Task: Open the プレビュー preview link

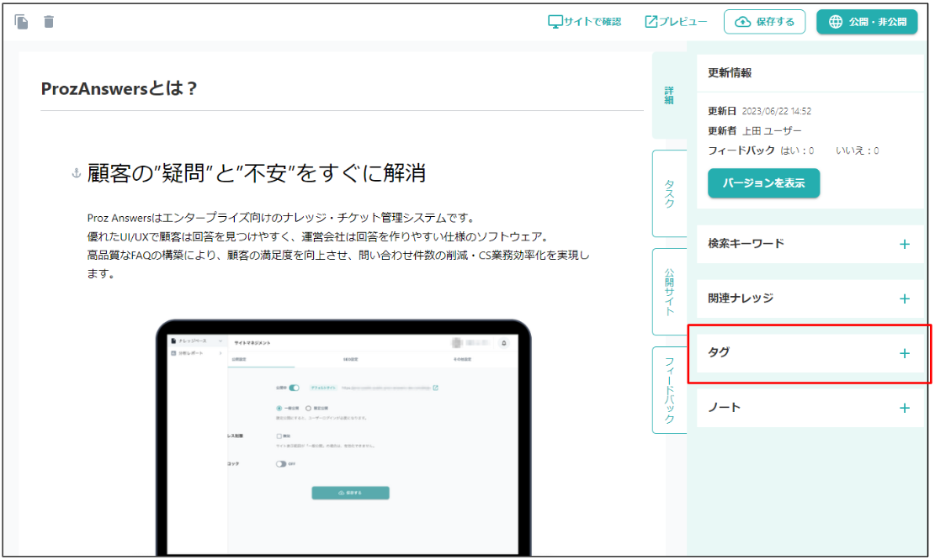Action: [676, 22]
